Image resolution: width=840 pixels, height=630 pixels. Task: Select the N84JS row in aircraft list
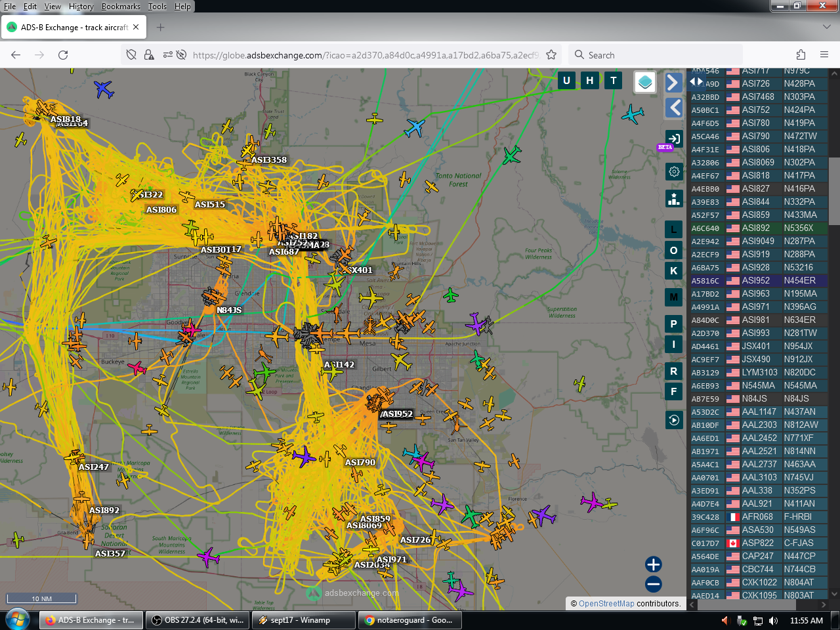tap(758, 399)
